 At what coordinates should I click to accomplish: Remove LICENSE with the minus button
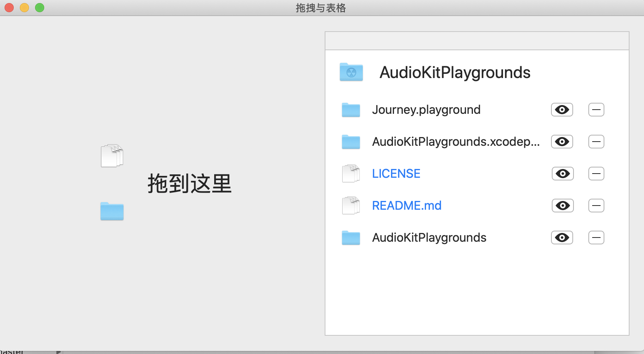pyautogui.click(x=596, y=174)
